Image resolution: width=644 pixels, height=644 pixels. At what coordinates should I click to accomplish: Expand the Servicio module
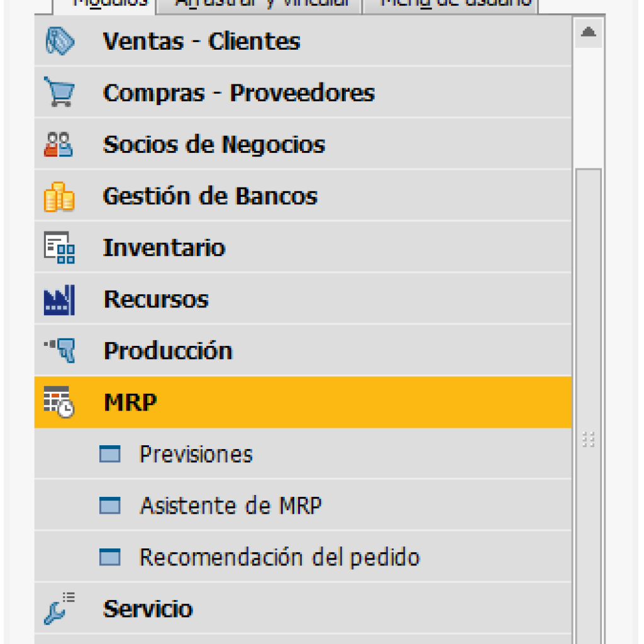(x=303, y=608)
